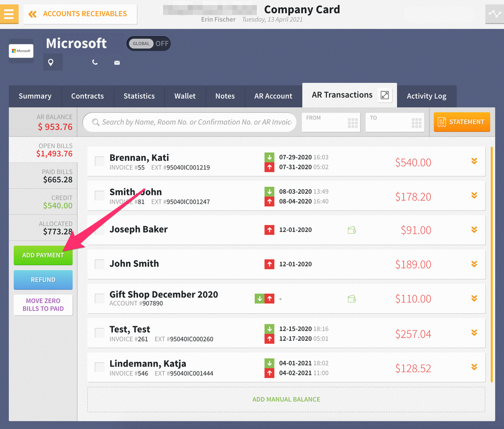Open the FROM date calendar icon

(x=353, y=123)
